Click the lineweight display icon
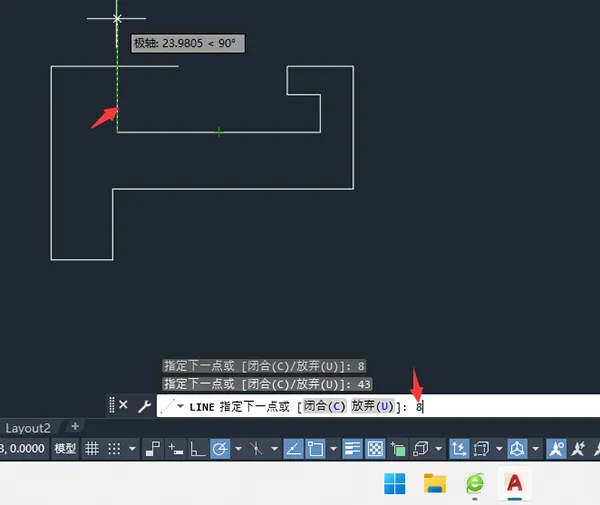The image size is (600, 505). [352, 448]
